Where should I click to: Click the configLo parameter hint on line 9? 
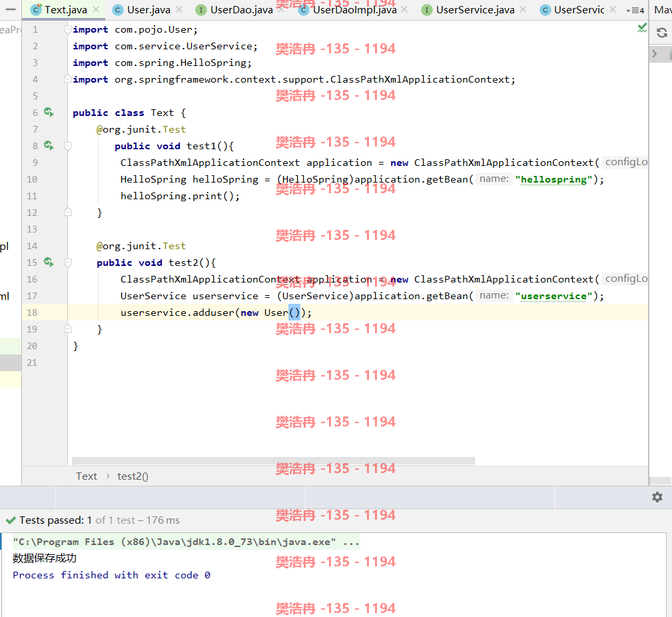pyautogui.click(x=626, y=162)
